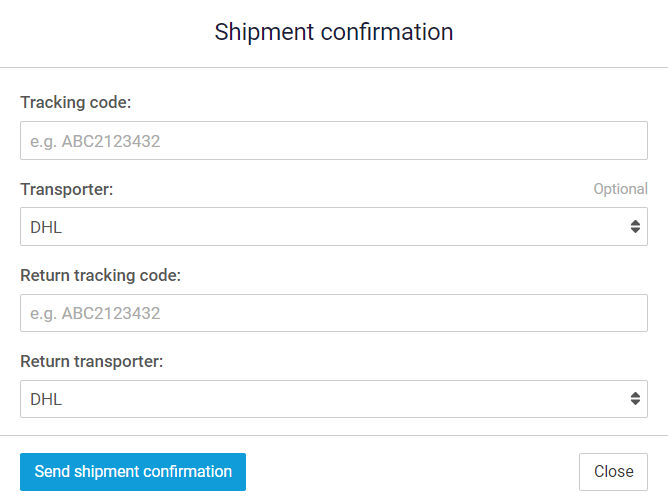Click the 'Tracking code:' label

click(76, 102)
